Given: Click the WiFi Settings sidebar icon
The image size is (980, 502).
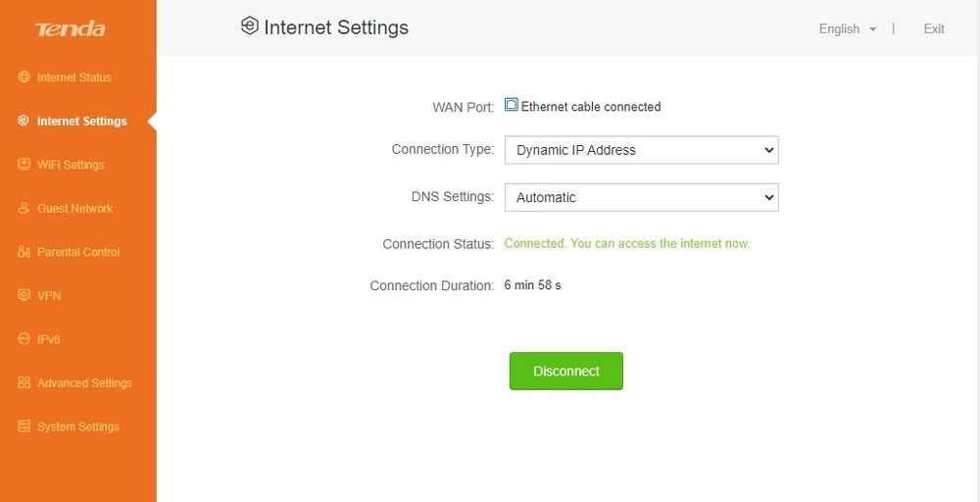Looking at the screenshot, I should 24,165.
